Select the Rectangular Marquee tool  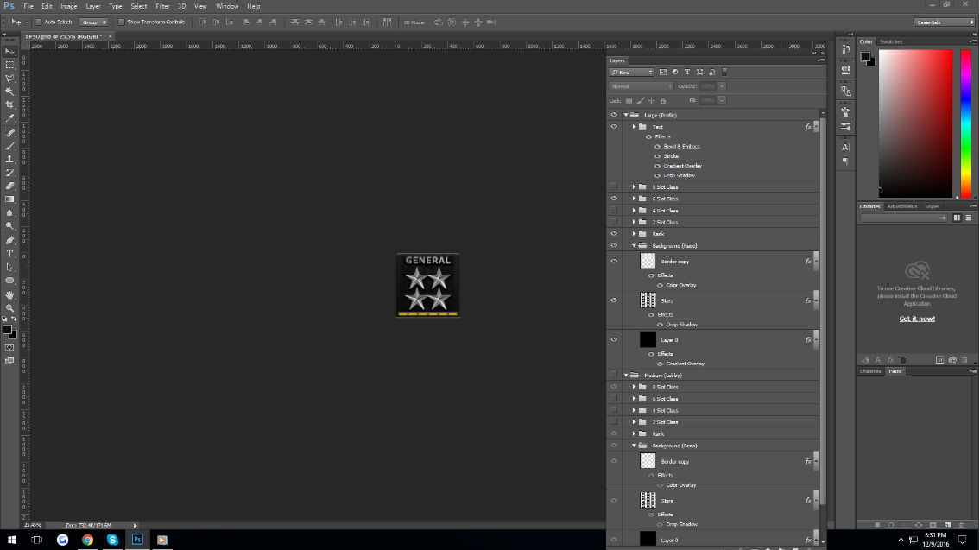click(x=9, y=65)
